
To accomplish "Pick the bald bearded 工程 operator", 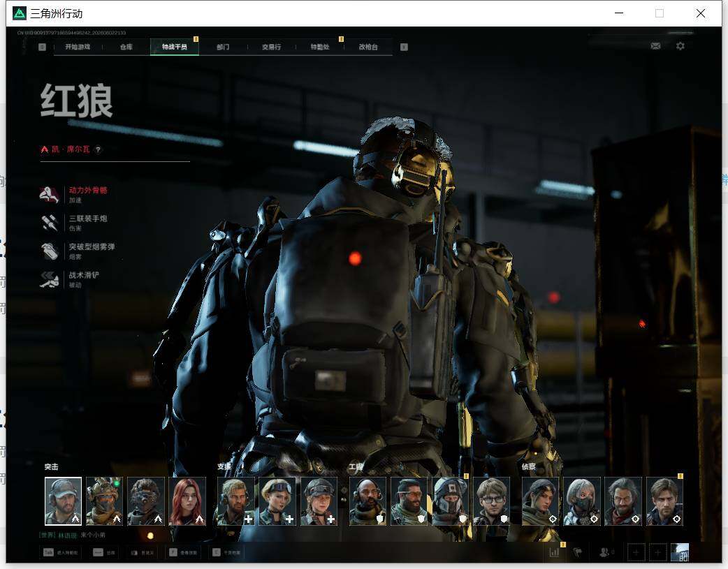I will 367,501.
